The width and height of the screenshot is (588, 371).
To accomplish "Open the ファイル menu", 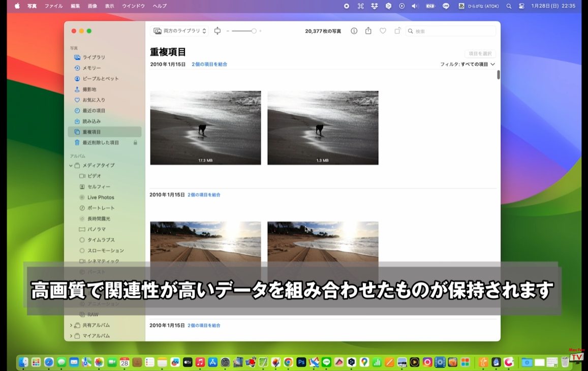I will pos(54,6).
